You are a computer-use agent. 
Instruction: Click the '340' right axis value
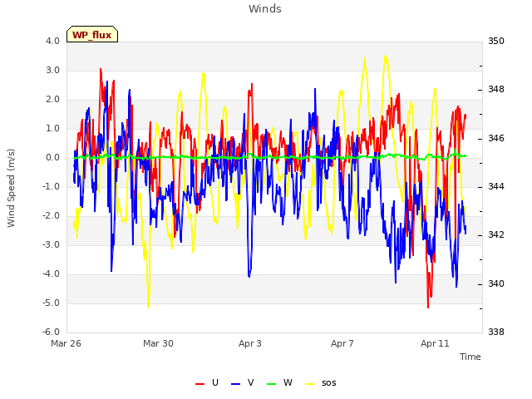coord(496,283)
